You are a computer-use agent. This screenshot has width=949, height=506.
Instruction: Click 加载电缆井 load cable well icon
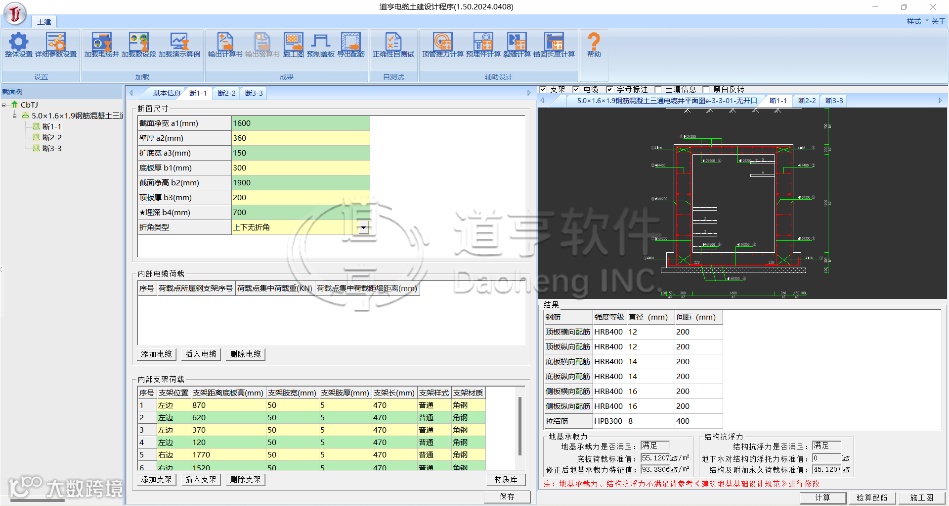pos(101,45)
